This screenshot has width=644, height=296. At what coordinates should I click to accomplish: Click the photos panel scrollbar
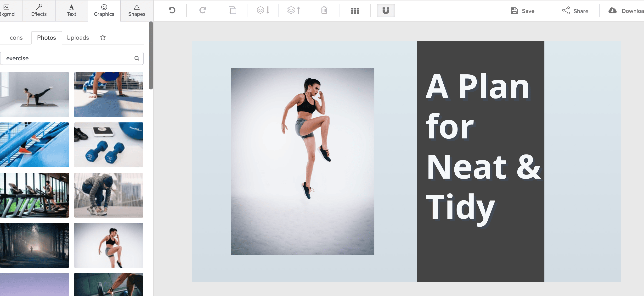pyautogui.click(x=151, y=55)
